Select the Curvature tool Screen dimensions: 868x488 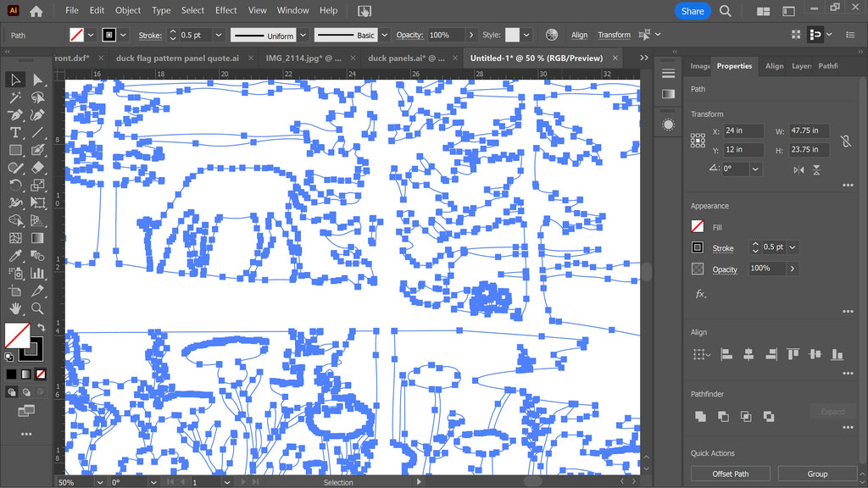[37, 115]
